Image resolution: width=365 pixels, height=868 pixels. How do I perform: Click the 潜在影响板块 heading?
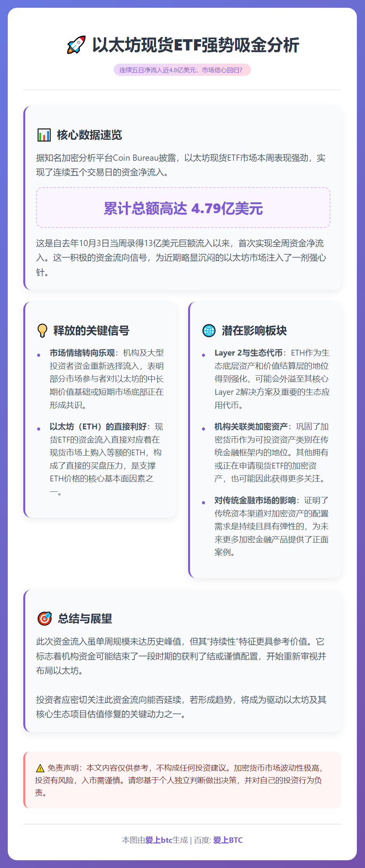pyautogui.click(x=254, y=331)
